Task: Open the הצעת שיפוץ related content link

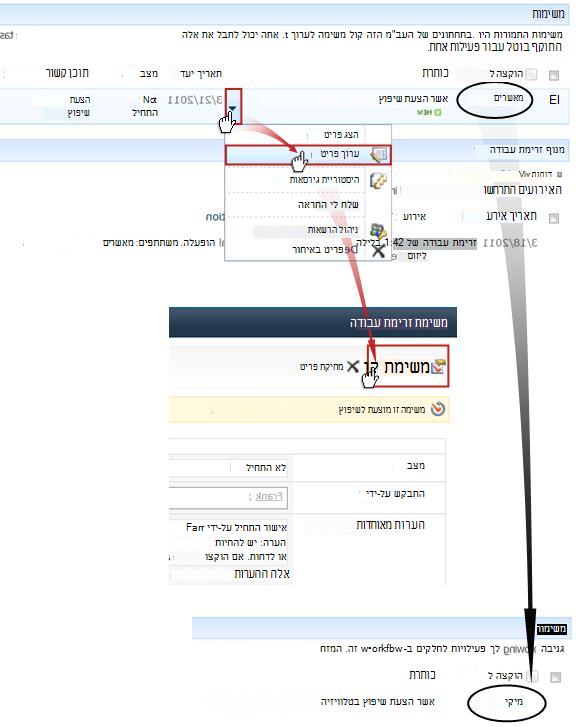Action: (x=79, y=106)
